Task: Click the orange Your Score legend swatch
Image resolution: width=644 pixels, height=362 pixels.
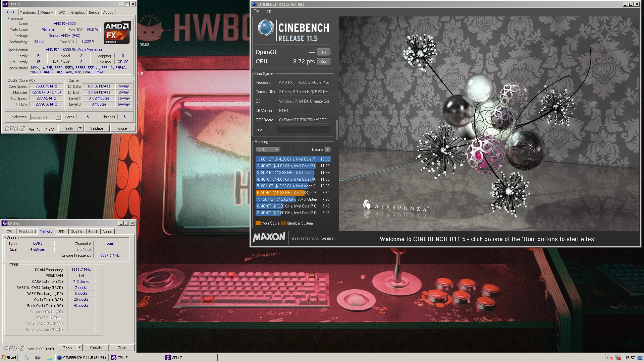Action: pyautogui.click(x=258, y=223)
